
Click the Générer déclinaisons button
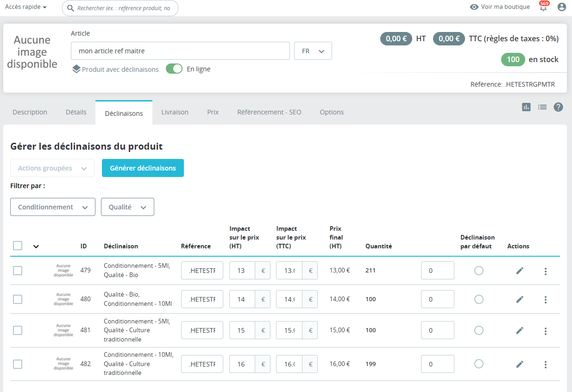[x=143, y=168]
